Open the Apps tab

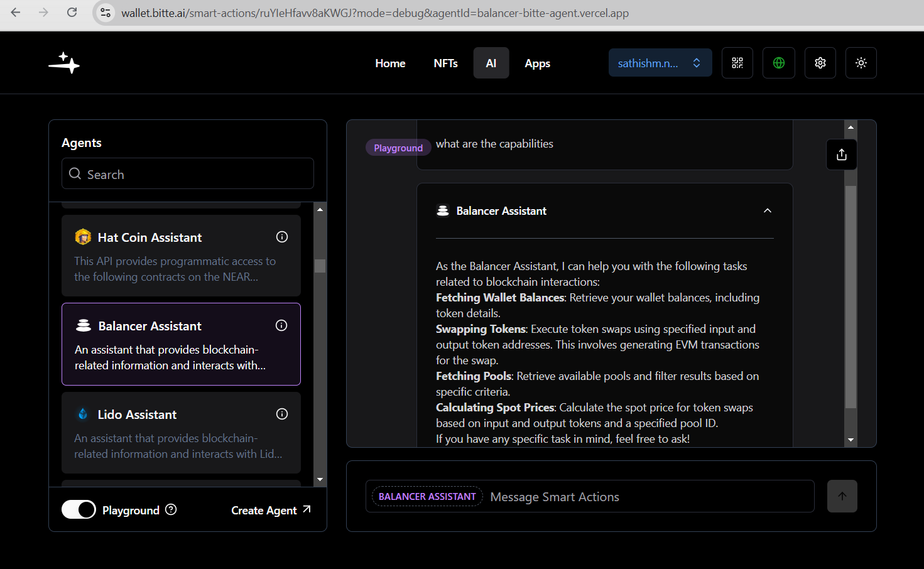tap(538, 63)
